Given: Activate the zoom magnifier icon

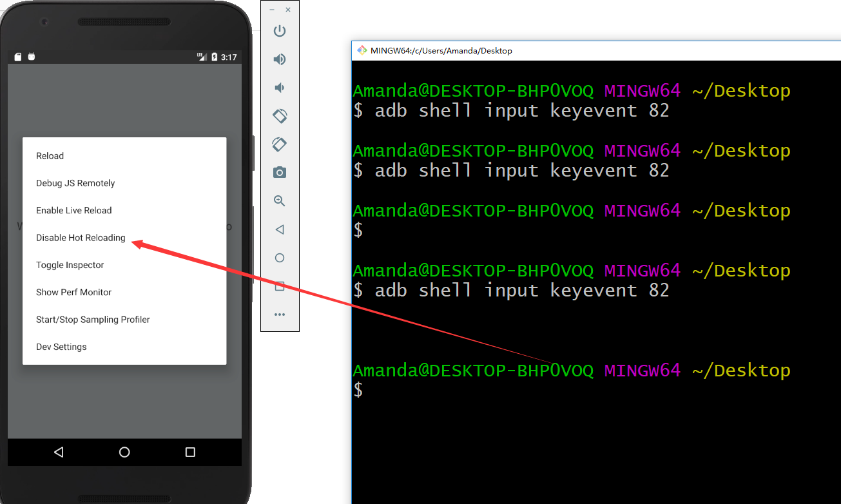Looking at the screenshot, I should (x=280, y=200).
